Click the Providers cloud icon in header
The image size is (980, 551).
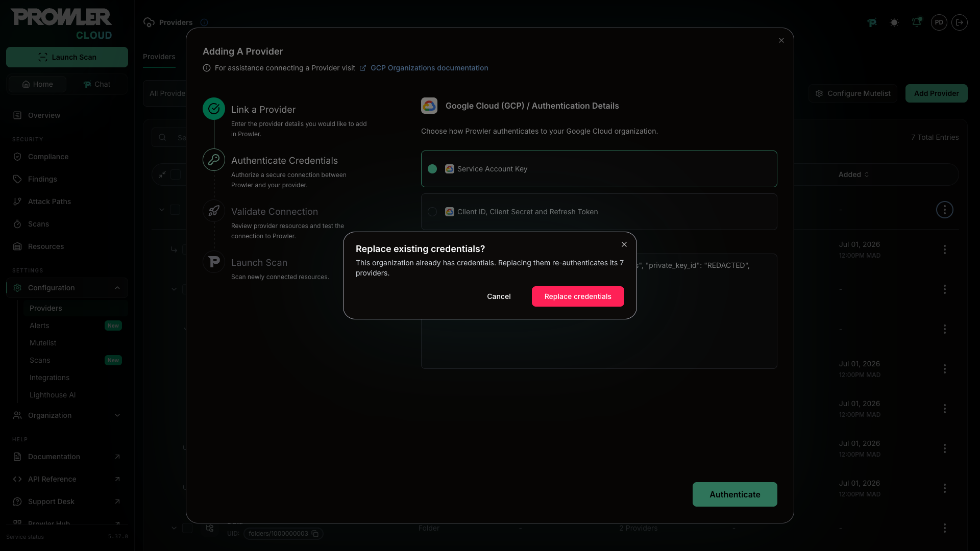[x=149, y=22]
